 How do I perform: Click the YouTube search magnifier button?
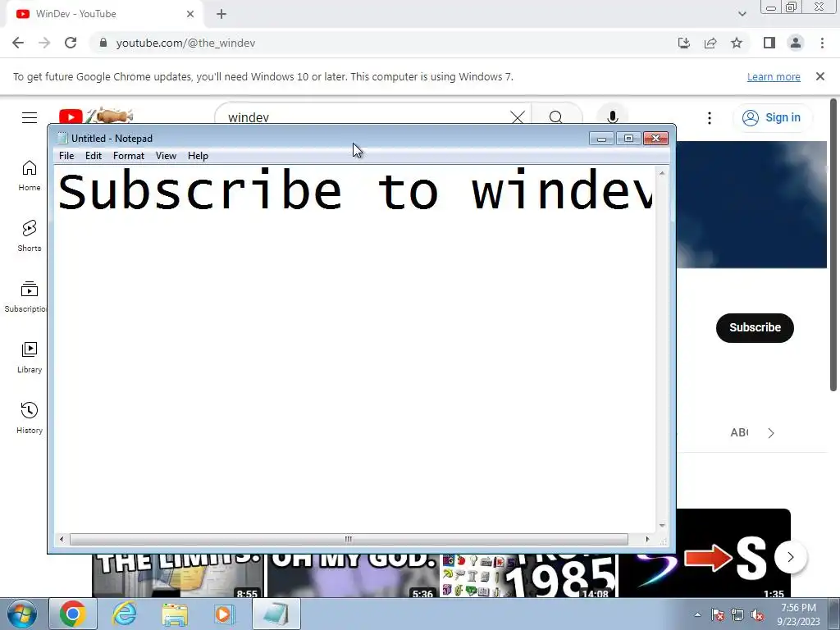pos(556,116)
